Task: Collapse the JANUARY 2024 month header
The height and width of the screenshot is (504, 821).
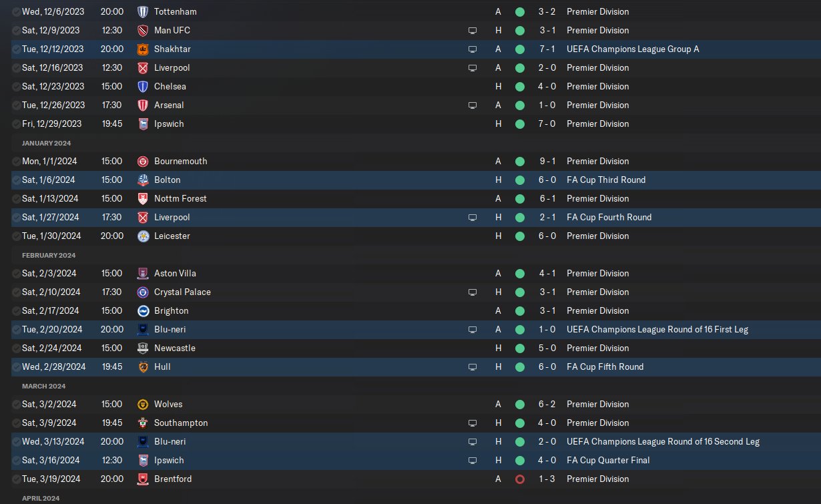Action: [46, 143]
